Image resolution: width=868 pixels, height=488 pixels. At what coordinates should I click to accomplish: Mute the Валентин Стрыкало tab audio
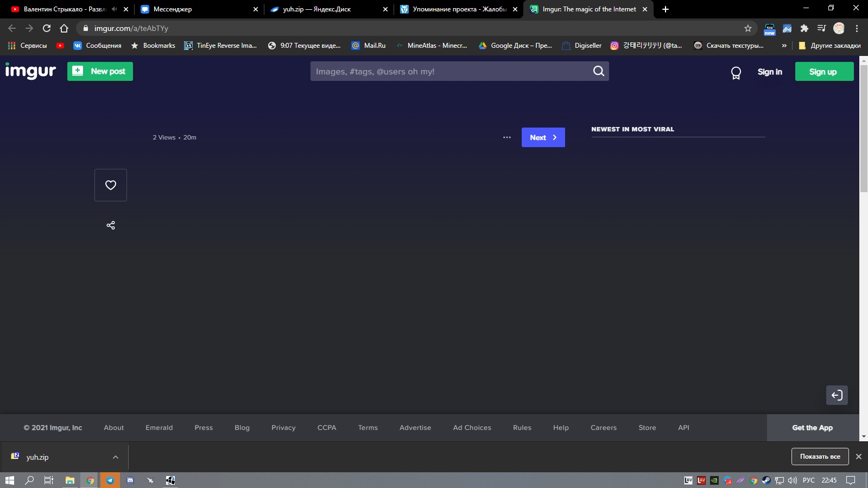[x=114, y=9]
